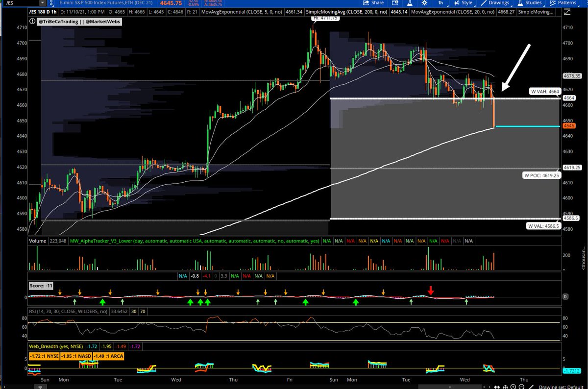This screenshot has width=588, height=389.
Task: Click the W POC 4619.25 price bubble
Action: [x=542, y=174]
